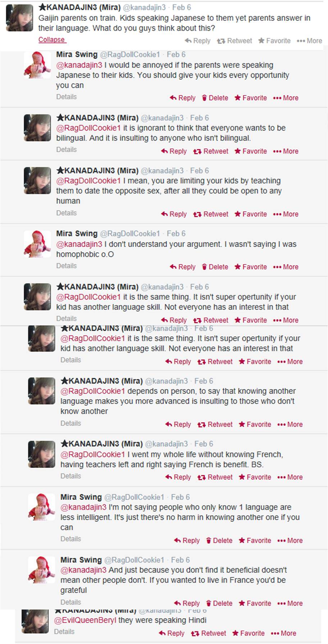Favorite the "less intelligent" tweet
Screen dimensions: 328x644
[x=255, y=541]
